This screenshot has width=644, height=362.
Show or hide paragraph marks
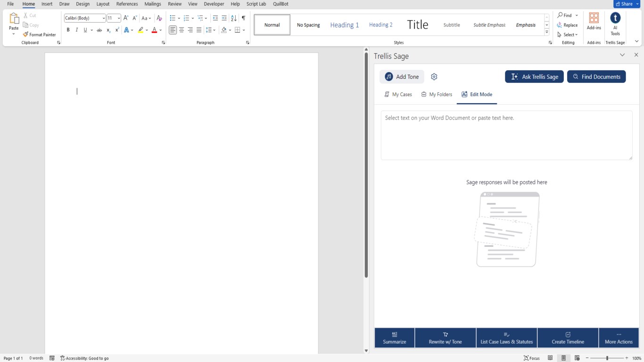pos(243,18)
